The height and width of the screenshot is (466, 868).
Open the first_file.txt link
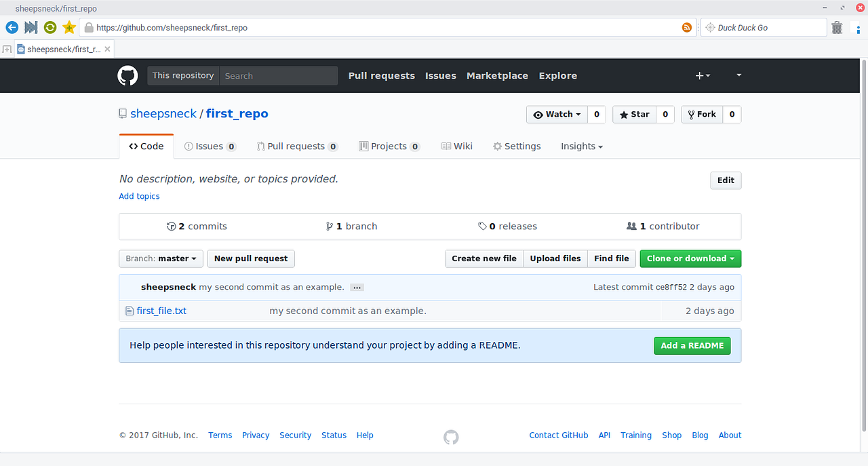click(161, 310)
